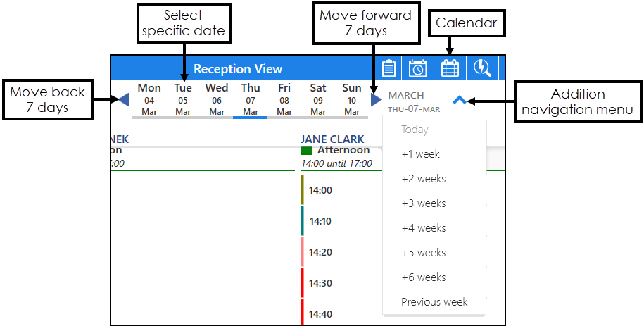This screenshot has width=644, height=326.
Task: Move forward 7 days with right arrow
Action: pyautogui.click(x=376, y=99)
